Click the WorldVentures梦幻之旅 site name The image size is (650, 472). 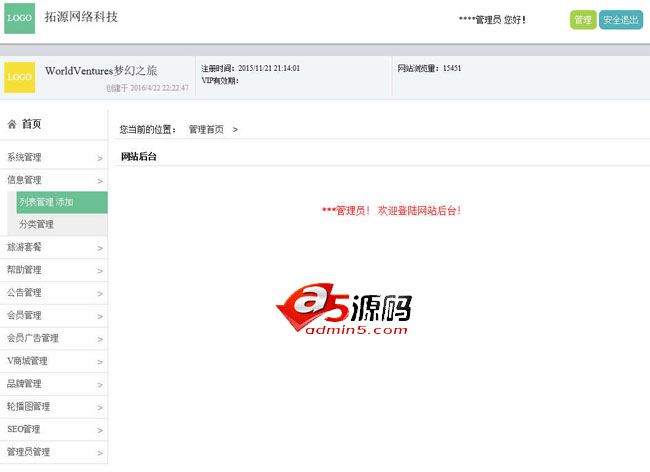(x=101, y=71)
